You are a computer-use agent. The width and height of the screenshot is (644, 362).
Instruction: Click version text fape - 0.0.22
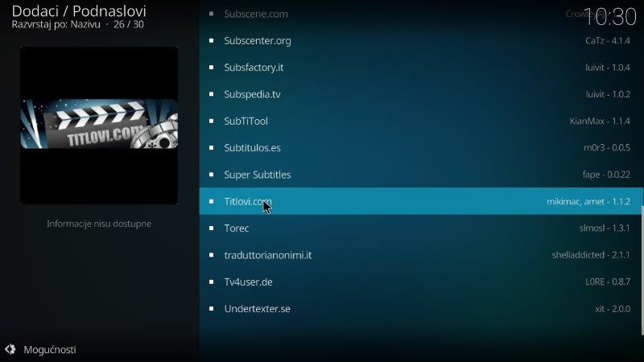(606, 175)
